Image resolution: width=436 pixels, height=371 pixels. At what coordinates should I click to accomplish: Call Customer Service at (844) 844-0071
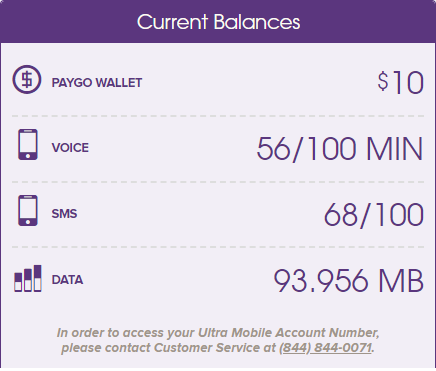coord(325,348)
